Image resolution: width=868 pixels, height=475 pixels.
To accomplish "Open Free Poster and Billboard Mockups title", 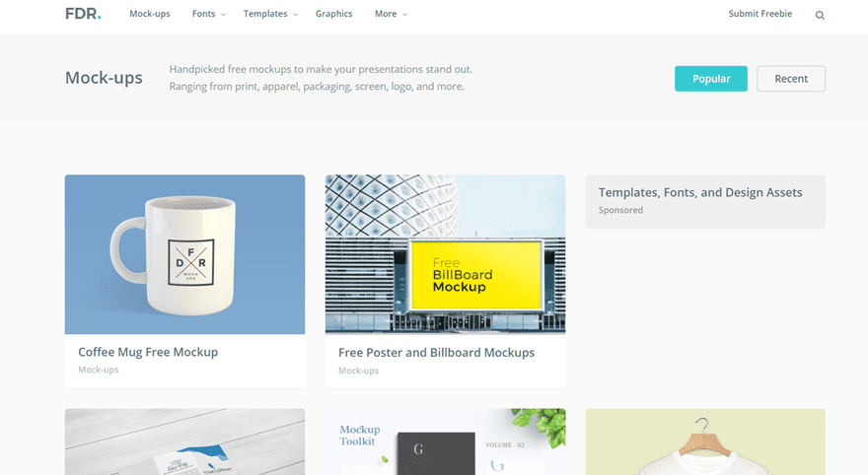I will click(436, 353).
